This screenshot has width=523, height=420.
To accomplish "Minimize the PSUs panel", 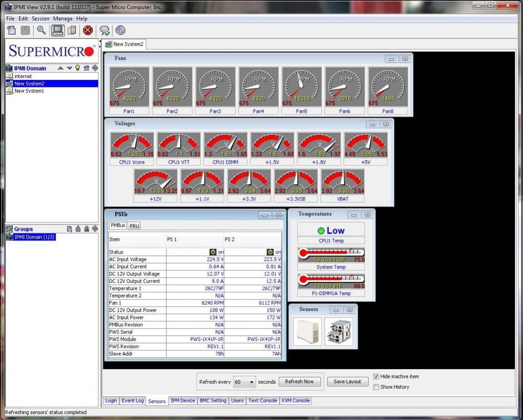I will pyautogui.click(x=265, y=215).
